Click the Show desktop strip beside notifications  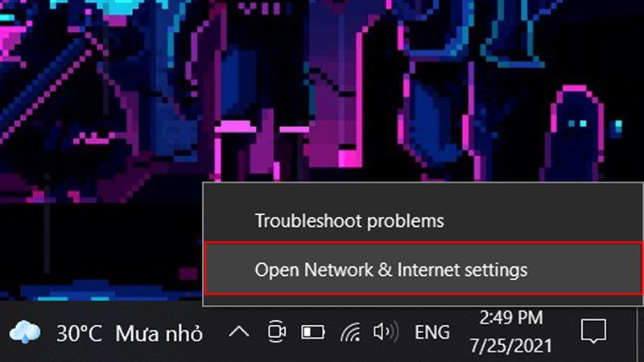coord(640,333)
